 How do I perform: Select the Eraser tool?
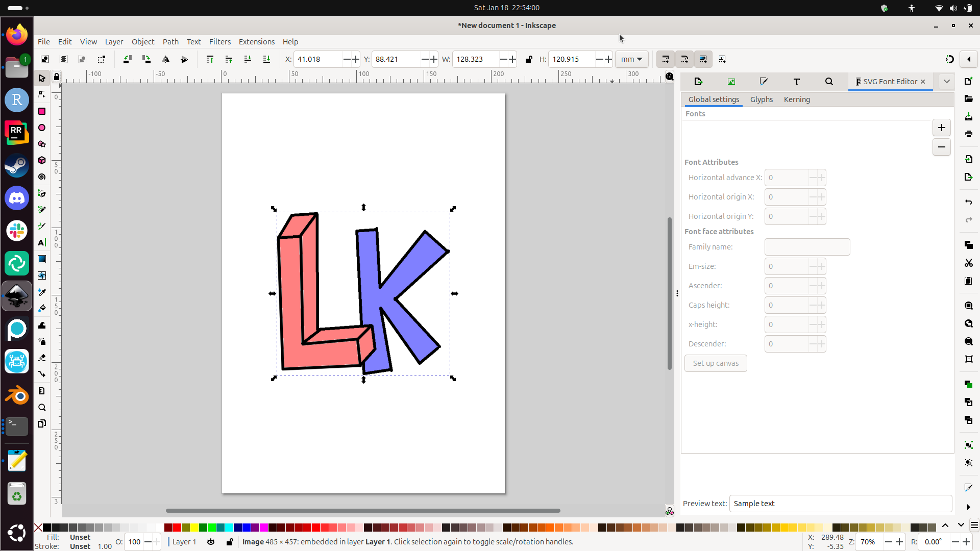pyautogui.click(x=42, y=358)
